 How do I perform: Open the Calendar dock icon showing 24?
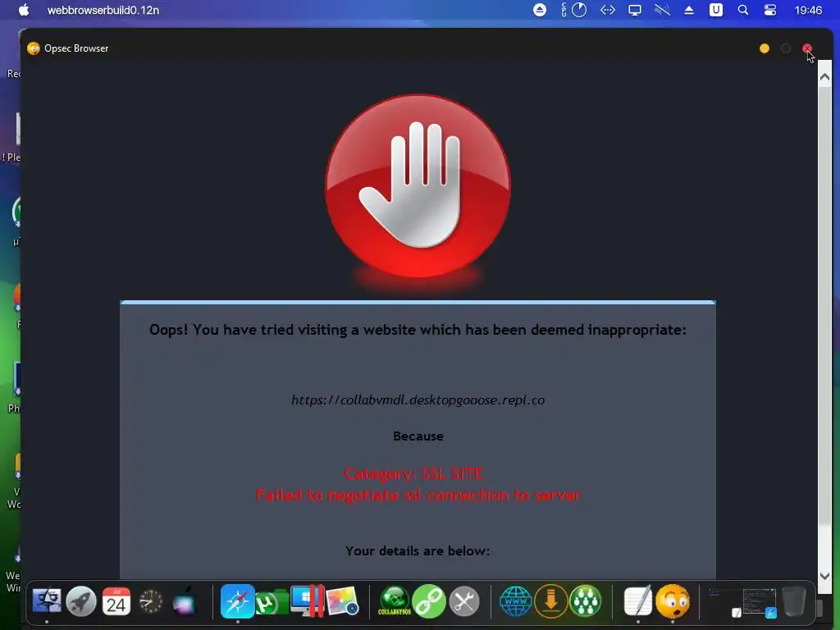(116, 601)
